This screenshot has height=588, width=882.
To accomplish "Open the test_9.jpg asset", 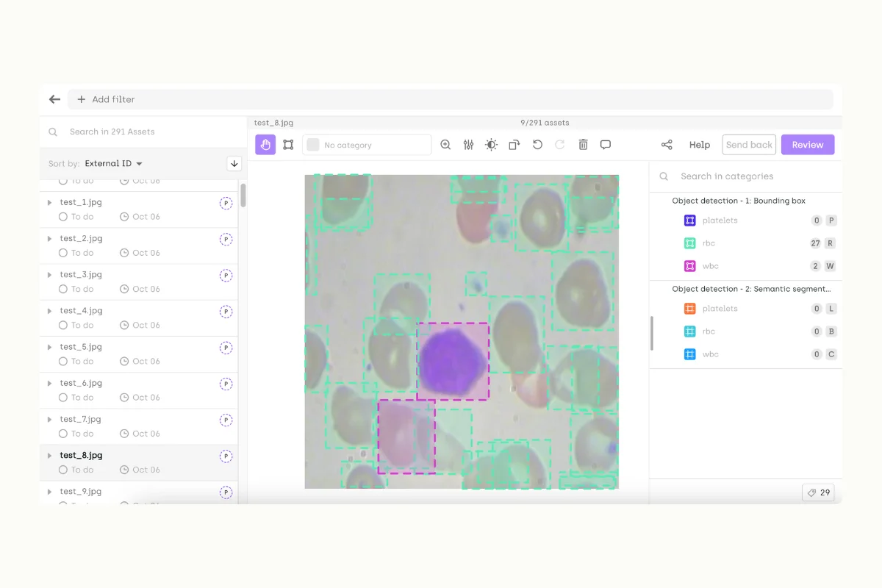I will click(x=81, y=491).
